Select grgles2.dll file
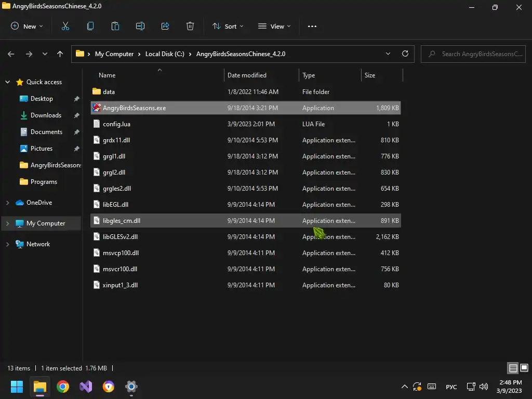Screen dimensions: 532x399 tap(246, 188)
